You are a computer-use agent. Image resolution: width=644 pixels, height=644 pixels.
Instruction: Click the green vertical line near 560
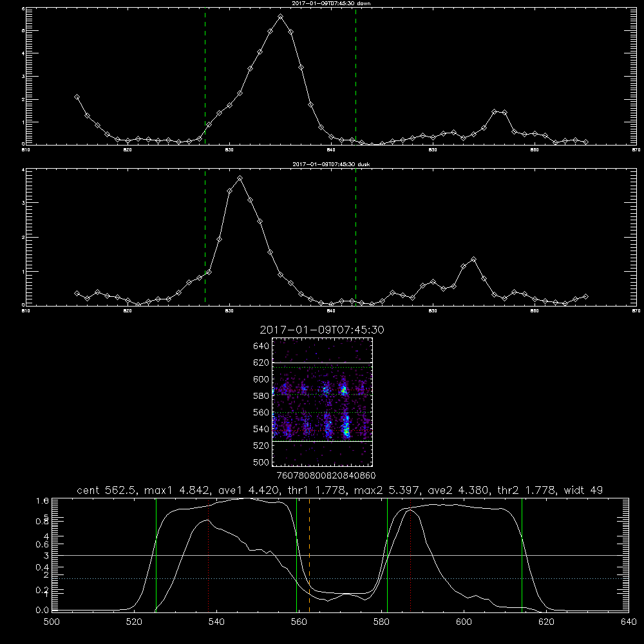tap(296, 555)
